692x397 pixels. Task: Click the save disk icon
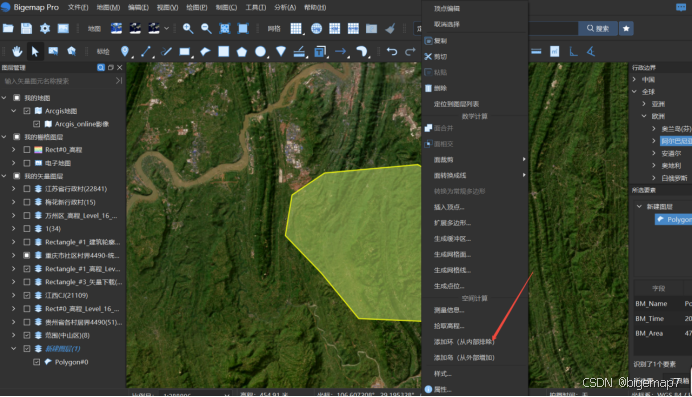coord(26,29)
